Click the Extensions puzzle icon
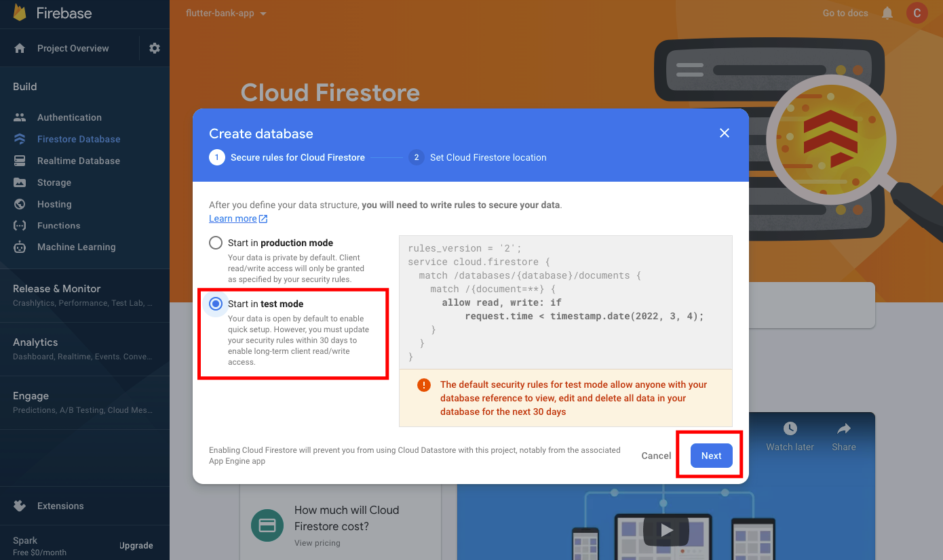Image resolution: width=943 pixels, height=560 pixels. pyautogui.click(x=20, y=506)
